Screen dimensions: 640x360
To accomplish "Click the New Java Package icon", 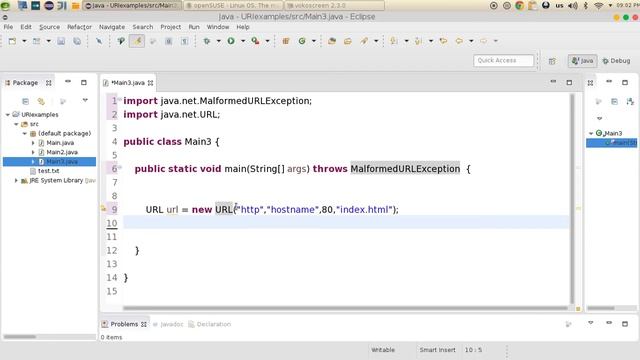I will tap(286, 41).
